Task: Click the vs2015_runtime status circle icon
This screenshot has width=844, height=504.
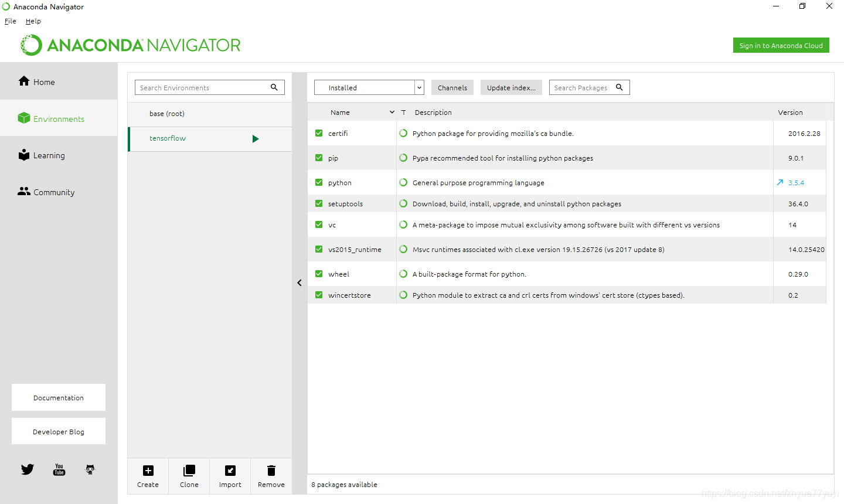Action: pyautogui.click(x=403, y=249)
